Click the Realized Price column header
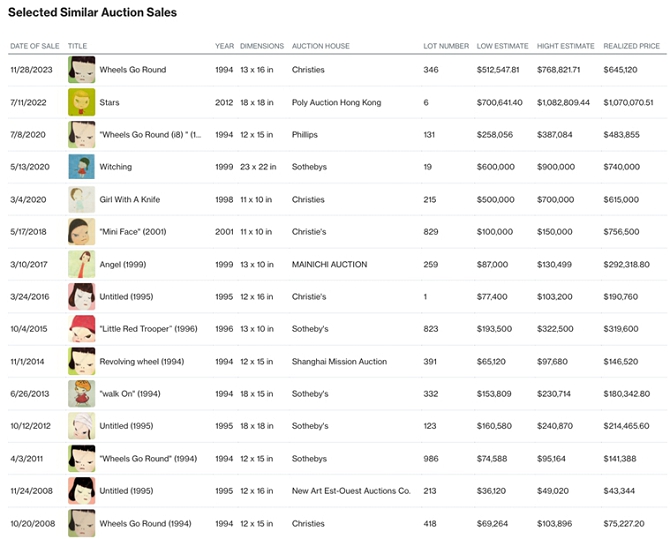This screenshot has width=670, height=539. click(631, 46)
